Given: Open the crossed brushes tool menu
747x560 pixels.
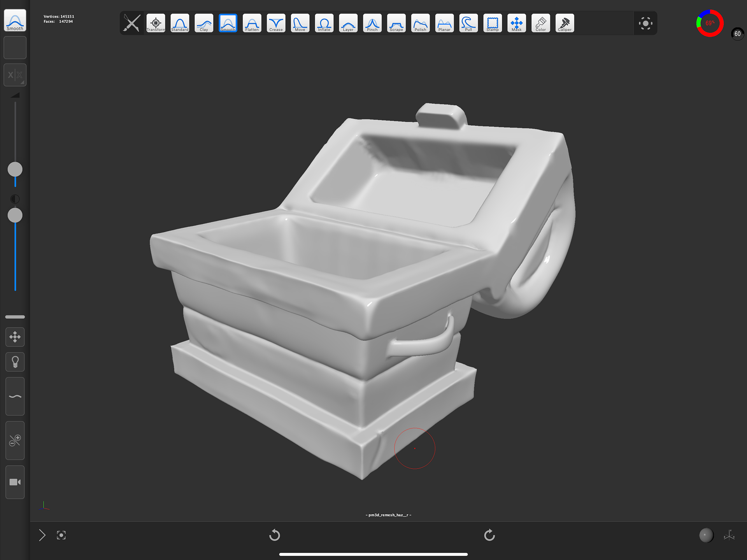Looking at the screenshot, I should [132, 23].
